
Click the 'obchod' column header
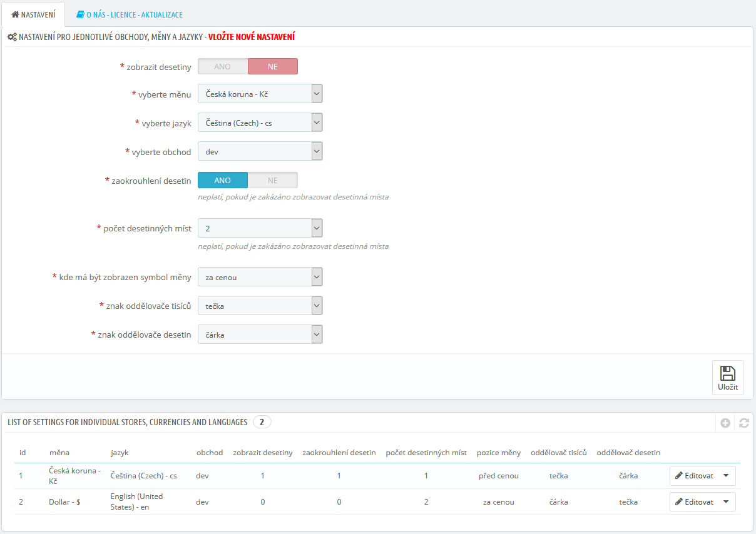pyautogui.click(x=210, y=453)
